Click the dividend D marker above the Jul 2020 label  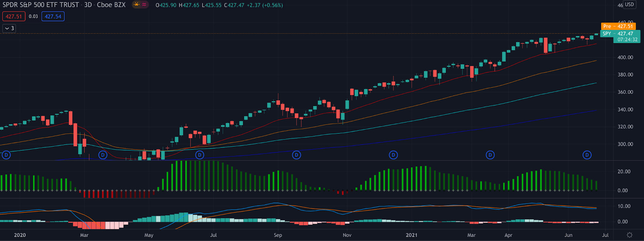coord(200,155)
